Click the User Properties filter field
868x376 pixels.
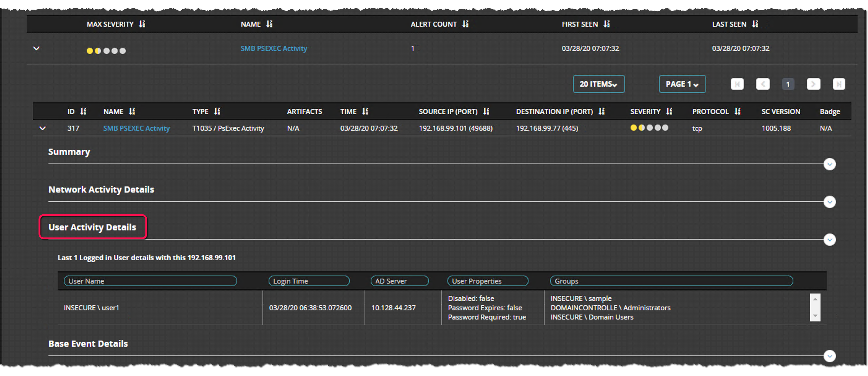coord(488,281)
